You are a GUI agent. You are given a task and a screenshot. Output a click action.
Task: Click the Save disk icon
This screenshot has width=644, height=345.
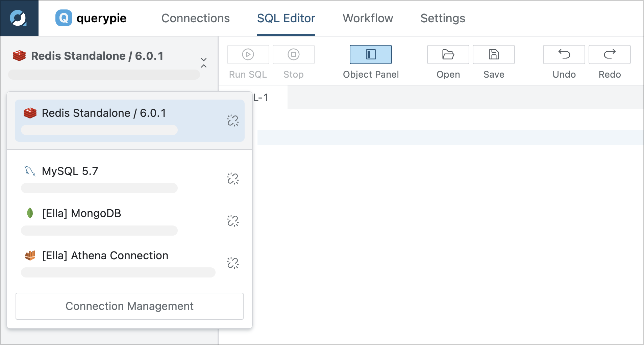pos(494,54)
